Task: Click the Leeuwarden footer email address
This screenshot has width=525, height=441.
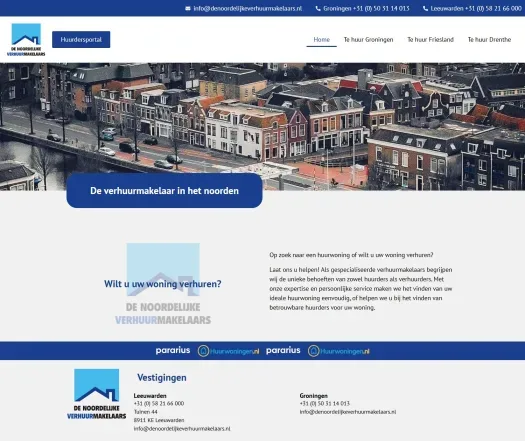Action: (x=182, y=429)
